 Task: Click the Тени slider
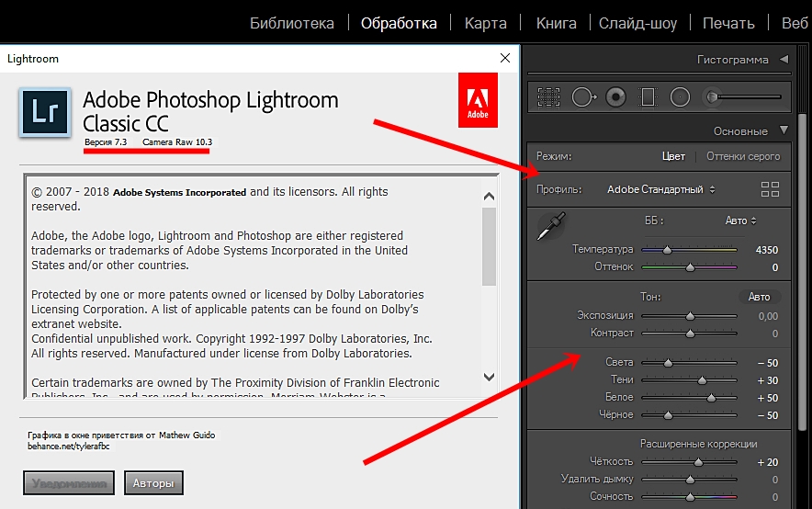tap(689, 380)
